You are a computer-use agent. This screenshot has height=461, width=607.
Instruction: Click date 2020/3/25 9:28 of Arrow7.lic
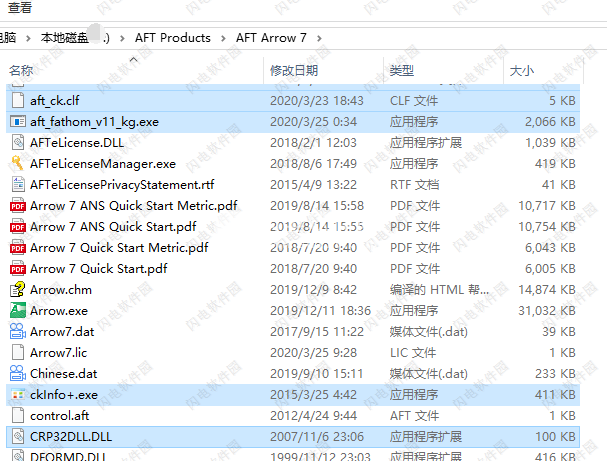click(x=313, y=353)
